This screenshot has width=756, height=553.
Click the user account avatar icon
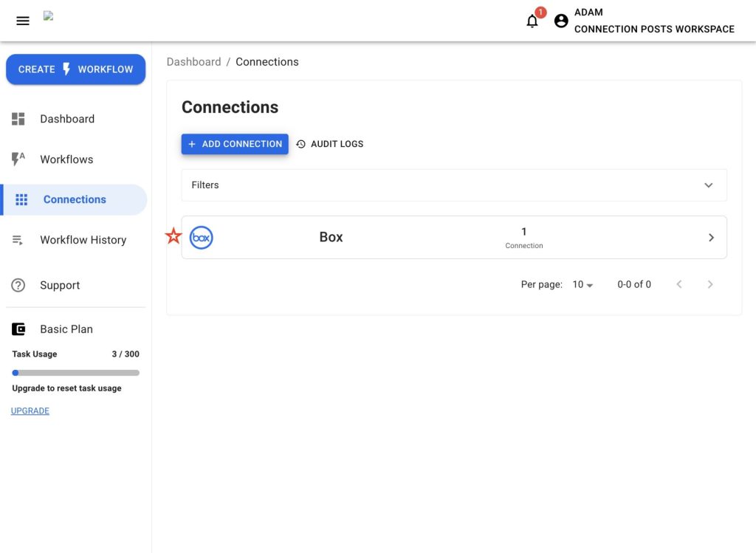point(561,21)
